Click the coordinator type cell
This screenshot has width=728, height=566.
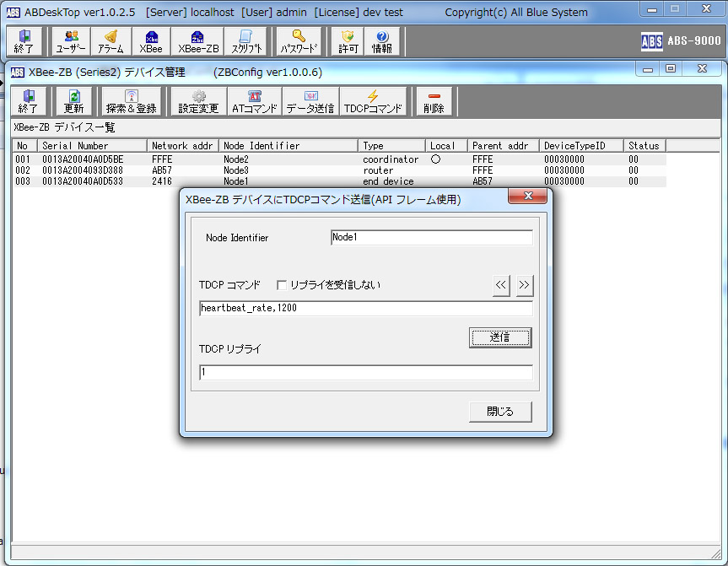391,159
